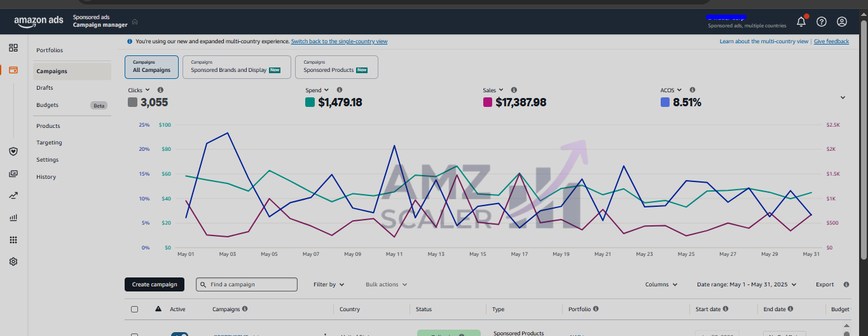Click info icon next to ACOS metric
Viewport: 868px width, 336px height.
point(692,90)
